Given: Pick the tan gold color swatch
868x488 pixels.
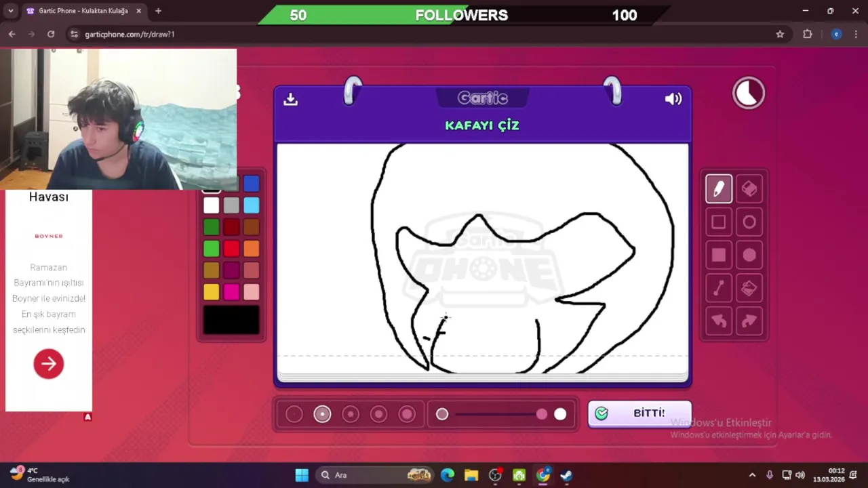Looking at the screenshot, I should pyautogui.click(x=212, y=270).
